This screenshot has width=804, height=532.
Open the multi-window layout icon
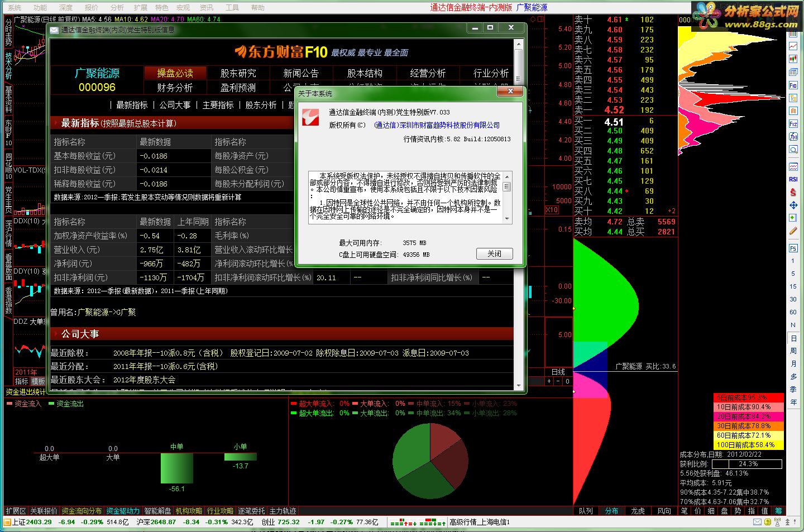pyautogui.click(x=793, y=73)
